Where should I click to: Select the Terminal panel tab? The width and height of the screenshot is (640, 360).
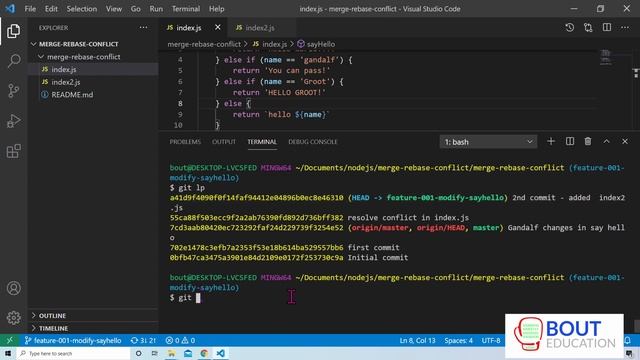tap(262, 142)
